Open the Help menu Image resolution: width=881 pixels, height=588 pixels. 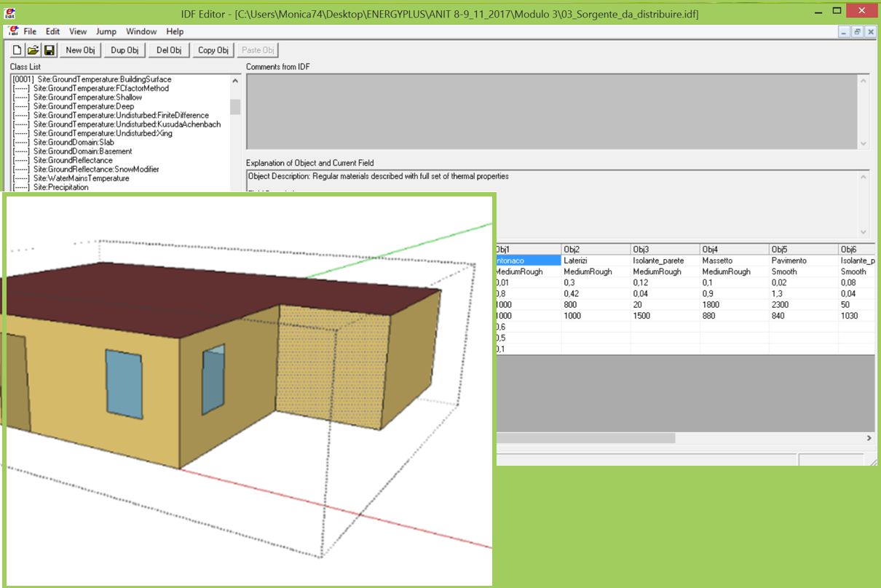[175, 31]
